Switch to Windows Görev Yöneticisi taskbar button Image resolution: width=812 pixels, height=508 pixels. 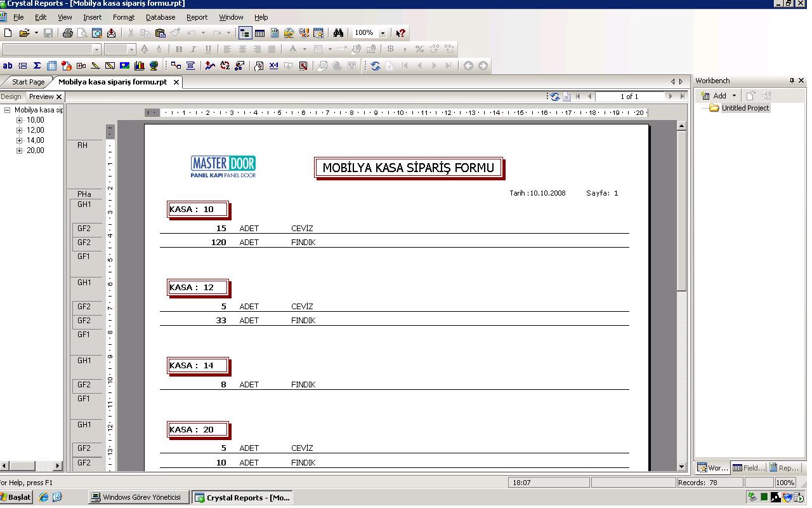(x=138, y=497)
